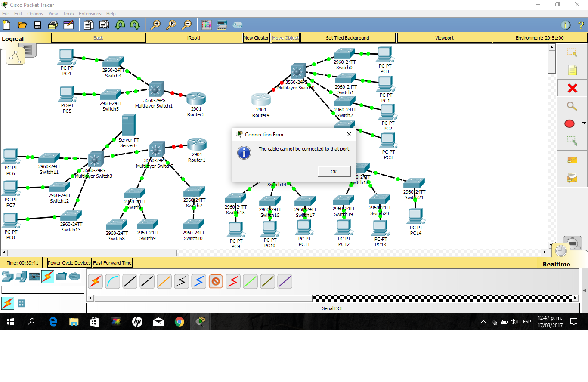Click the Viewport button

[444, 38]
